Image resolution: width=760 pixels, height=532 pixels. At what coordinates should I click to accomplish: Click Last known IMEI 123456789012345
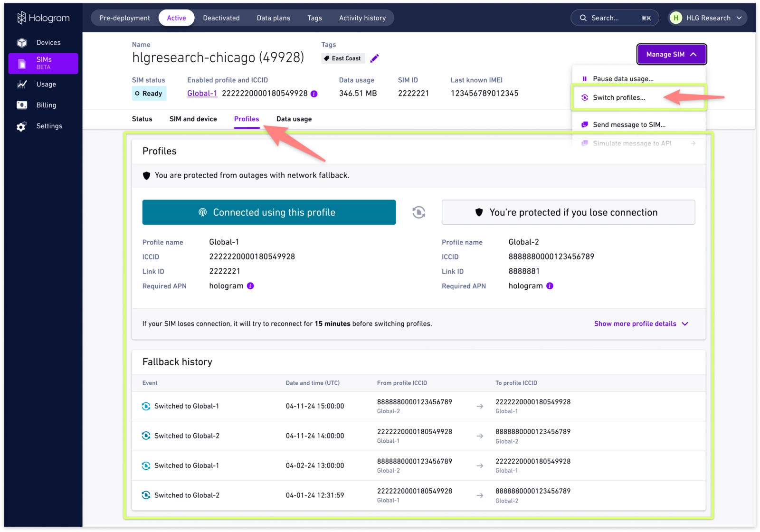coord(484,94)
